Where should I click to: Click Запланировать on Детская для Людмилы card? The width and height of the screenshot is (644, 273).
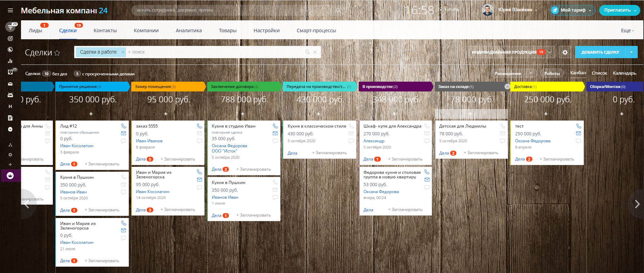[481, 153]
